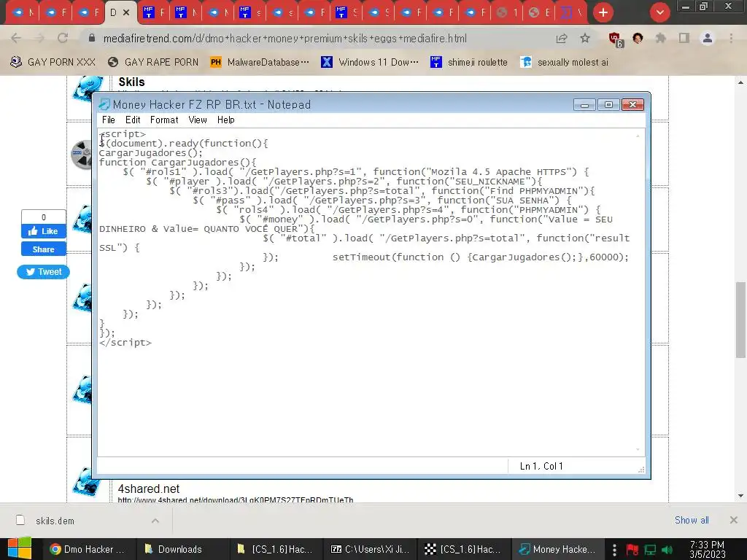Open the Windows Start menu
Screen dimensions: 747x560
coord(20,548)
